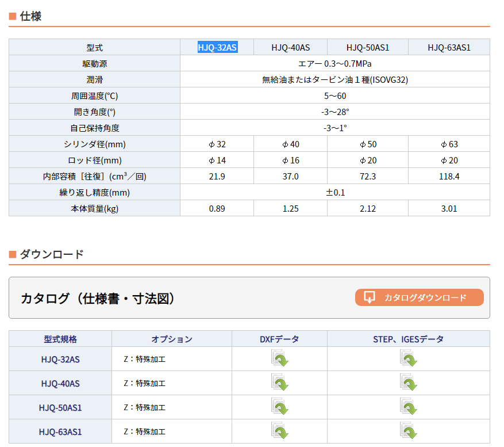Screen dimensions: 504x447
Task: Click the 仕様 section heading
Action: pos(30,16)
